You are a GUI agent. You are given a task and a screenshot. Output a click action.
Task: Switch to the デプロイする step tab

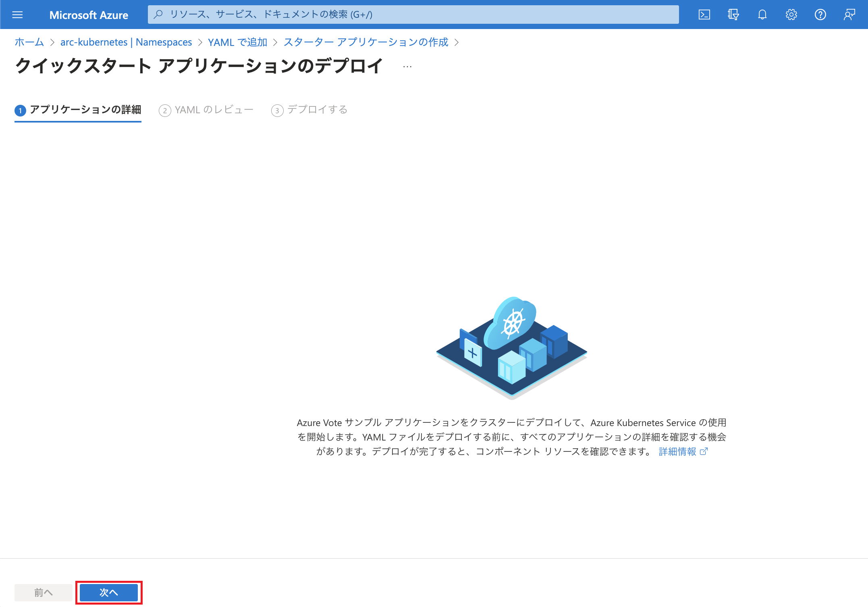(309, 110)
